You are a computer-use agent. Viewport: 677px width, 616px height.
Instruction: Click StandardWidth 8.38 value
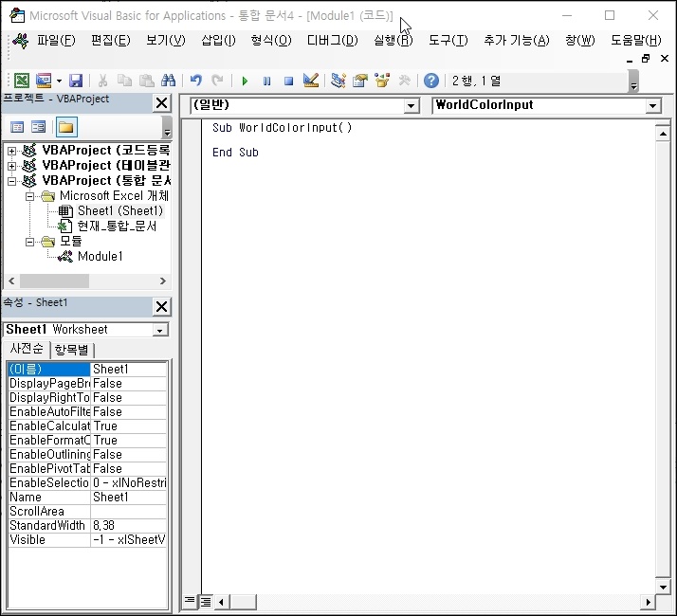tap(128, 526)
